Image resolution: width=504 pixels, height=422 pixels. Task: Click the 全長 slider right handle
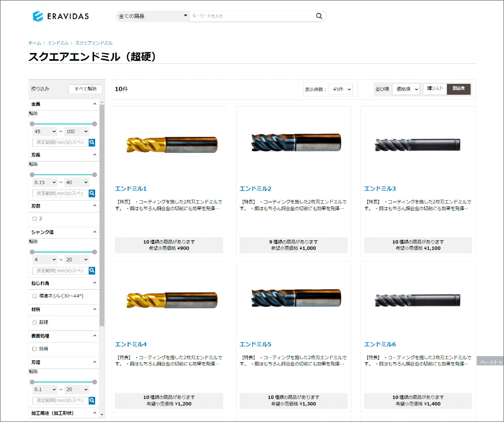(x=95, y=124)
